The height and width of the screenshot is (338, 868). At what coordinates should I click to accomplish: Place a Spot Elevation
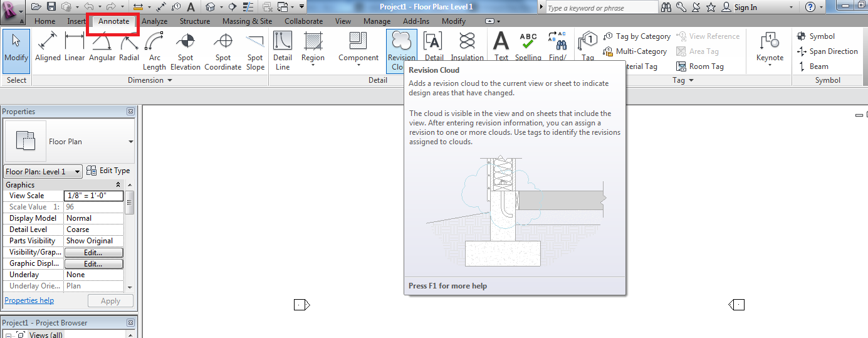click(x=186, y=51)
